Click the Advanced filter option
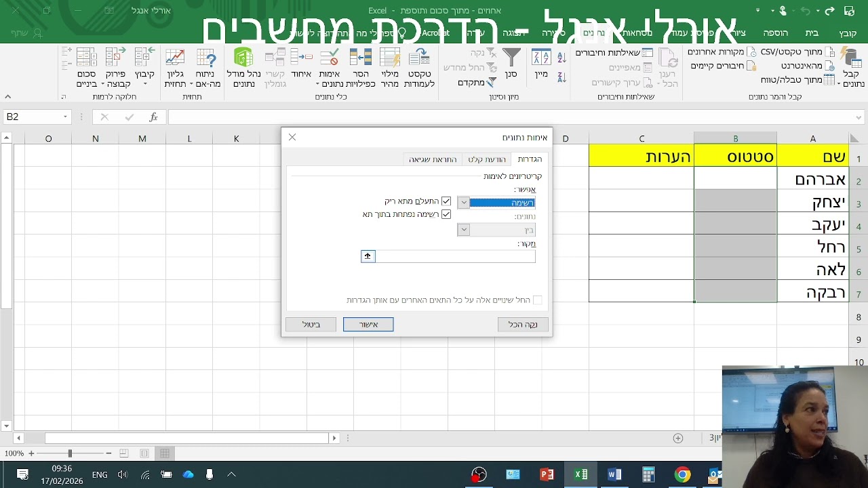The height and width of the screenshot is (488, 868). [477, 82]
